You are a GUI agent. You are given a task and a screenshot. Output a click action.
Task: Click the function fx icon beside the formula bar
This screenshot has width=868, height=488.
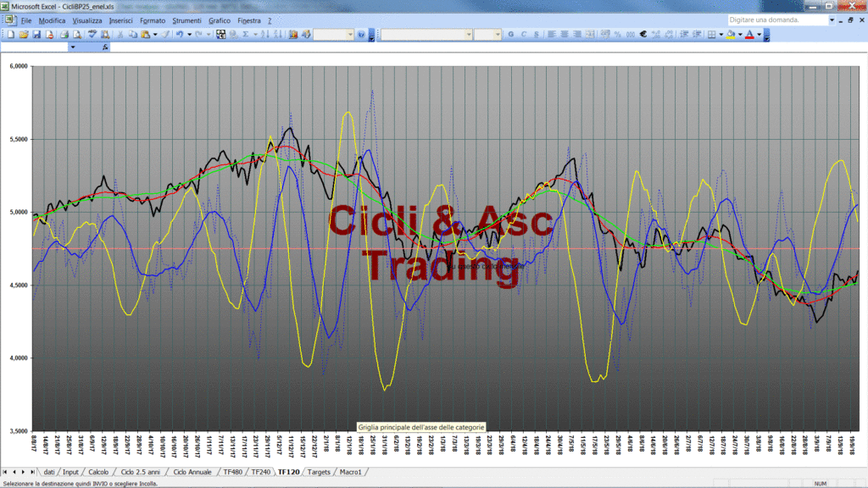click(x=105, y=47)
